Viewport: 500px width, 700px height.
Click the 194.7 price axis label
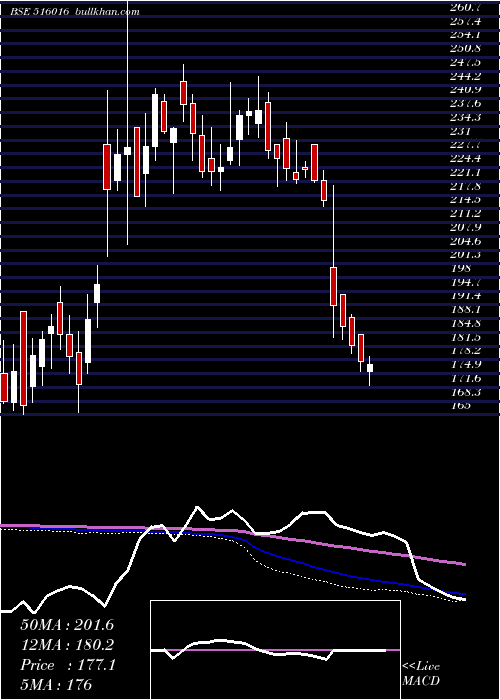tap(467, 282)
